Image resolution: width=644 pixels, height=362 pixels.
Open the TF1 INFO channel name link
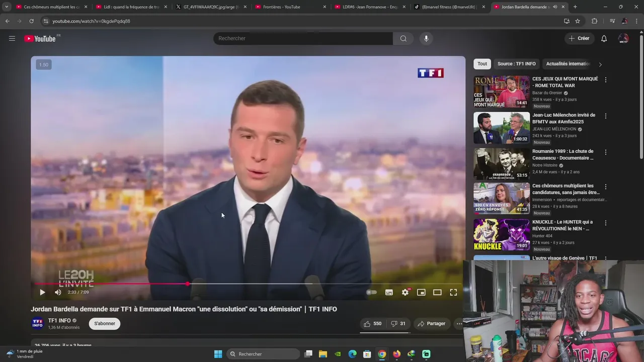(x=59, y=321)
